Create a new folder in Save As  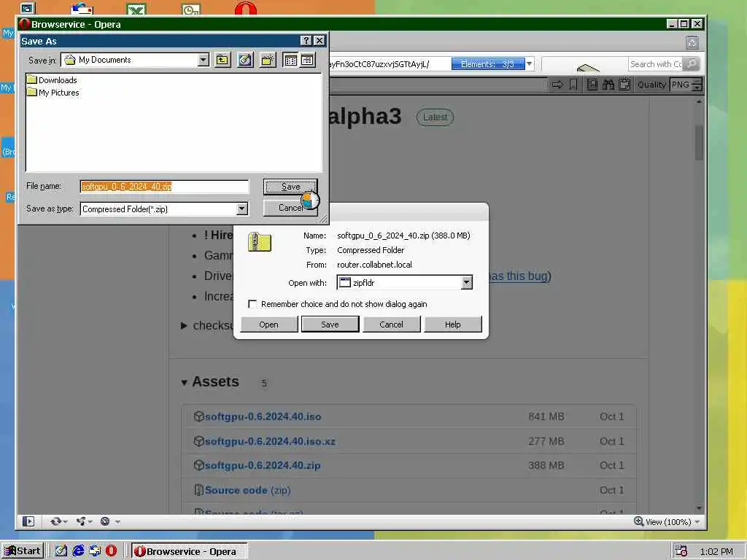coord(268,60)
